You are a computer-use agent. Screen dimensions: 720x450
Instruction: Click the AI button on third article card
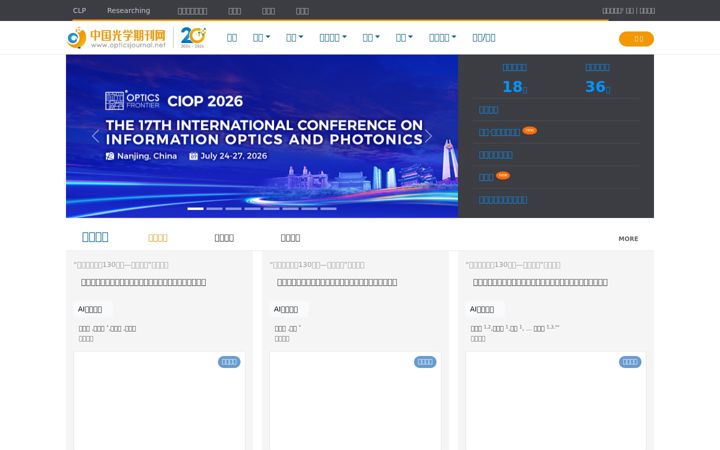point(485,309)
